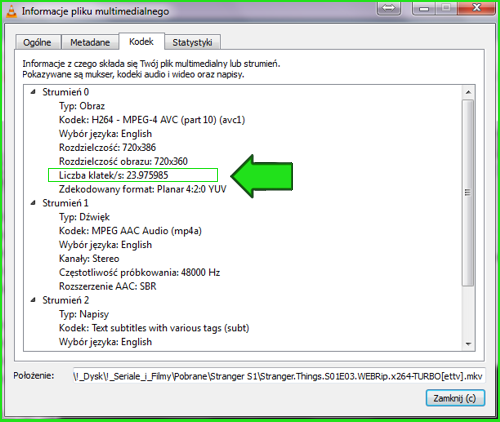Click the Strumień 1 label
This screenshot has width=500, height=422.
[65, 203]
